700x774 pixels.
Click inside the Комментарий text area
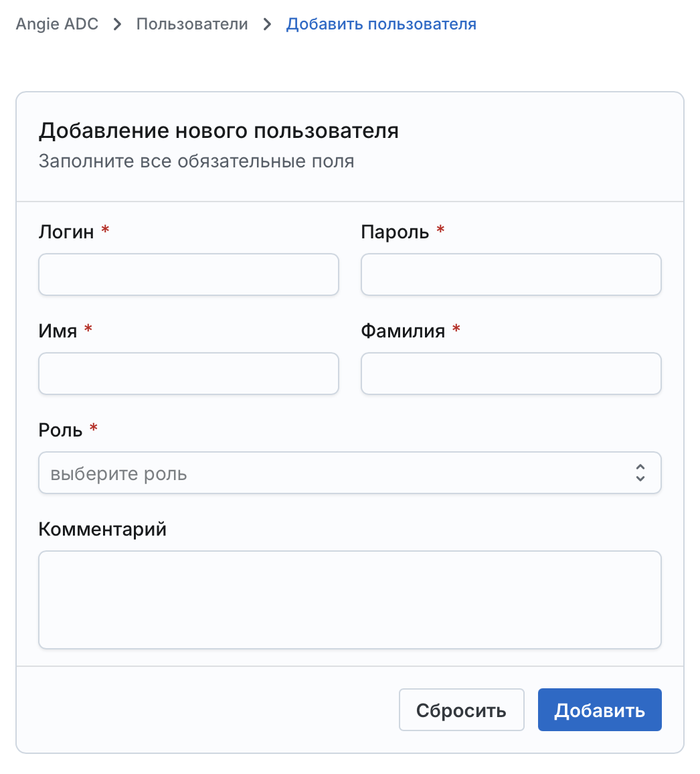[x=349, y=599]
